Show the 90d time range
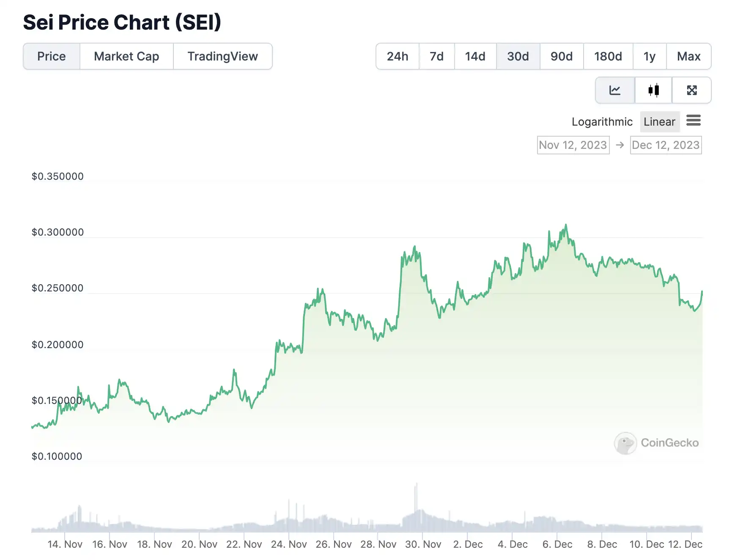 (562, 56)
